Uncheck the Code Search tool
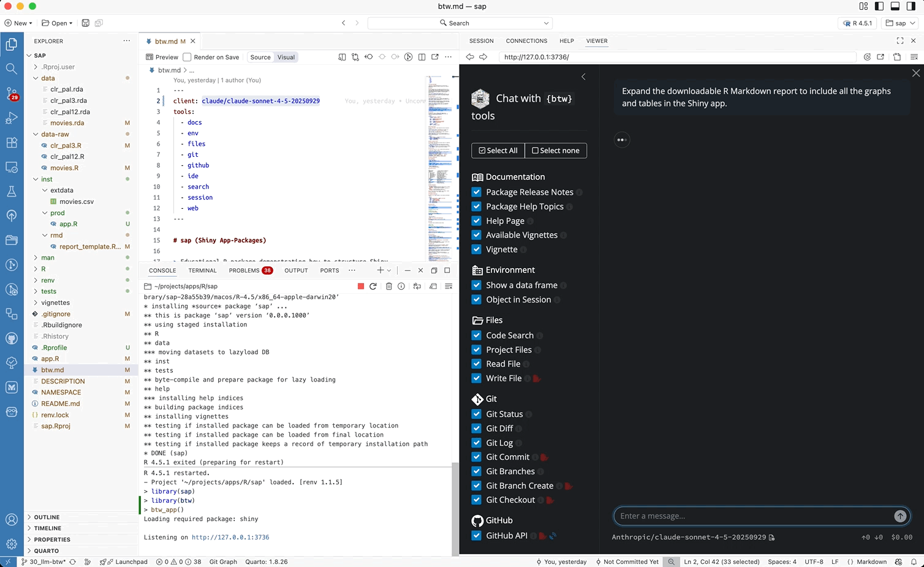Viewport: 924px width, 567px height. (x=476, y=335)
